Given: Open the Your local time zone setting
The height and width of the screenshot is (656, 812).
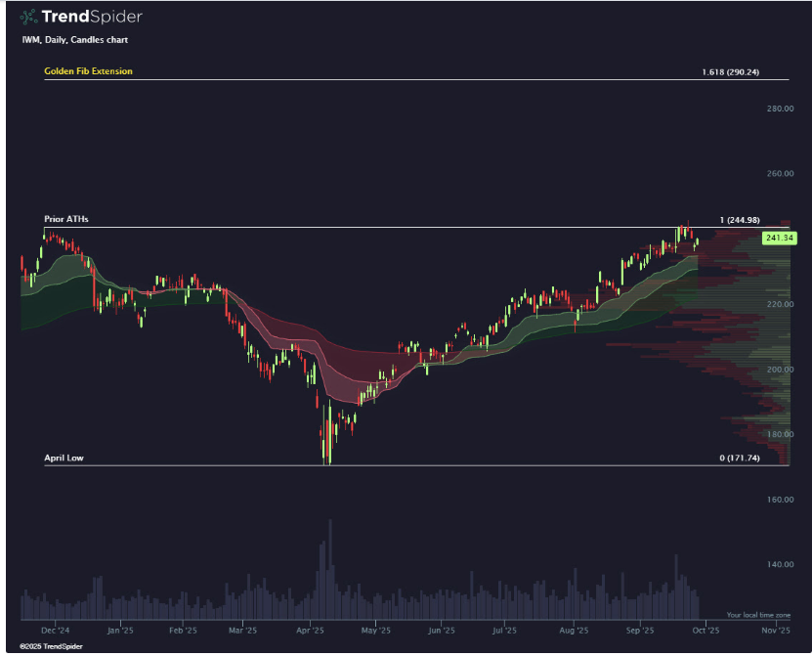Looking at the screenshot, I should (x=757, y=615).
